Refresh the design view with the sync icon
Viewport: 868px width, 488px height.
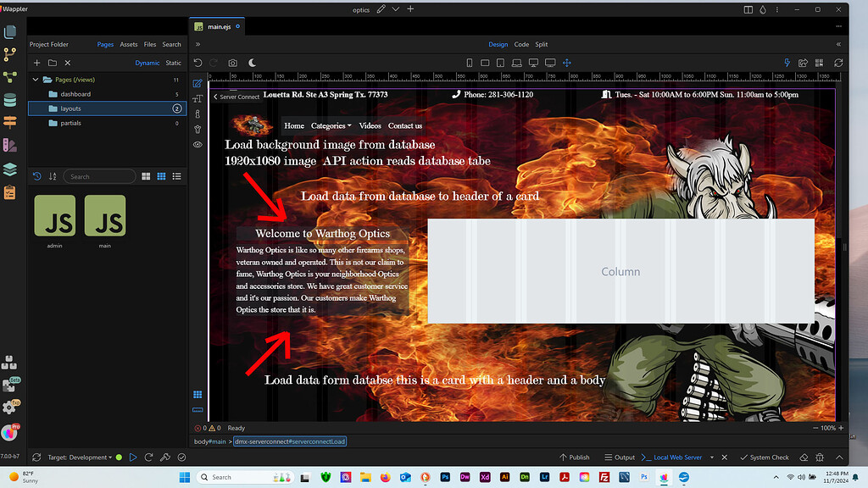pyautogui.click(x=838, y=63)
